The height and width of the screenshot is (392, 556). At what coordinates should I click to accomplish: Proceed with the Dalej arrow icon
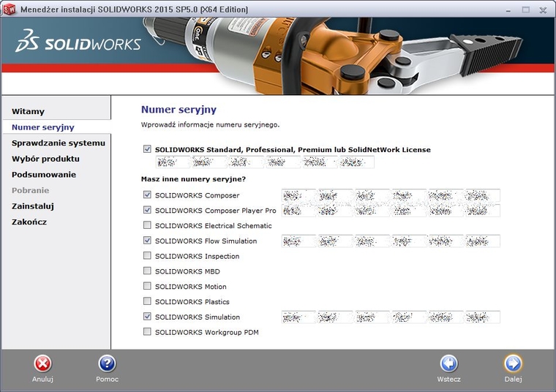pyautogui.click(x=513, y=363)
